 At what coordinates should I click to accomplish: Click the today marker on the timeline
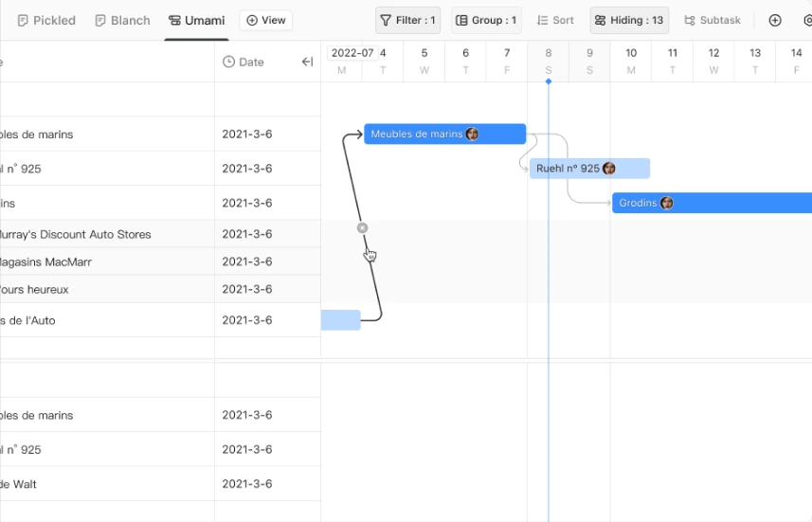click(549, 81)
